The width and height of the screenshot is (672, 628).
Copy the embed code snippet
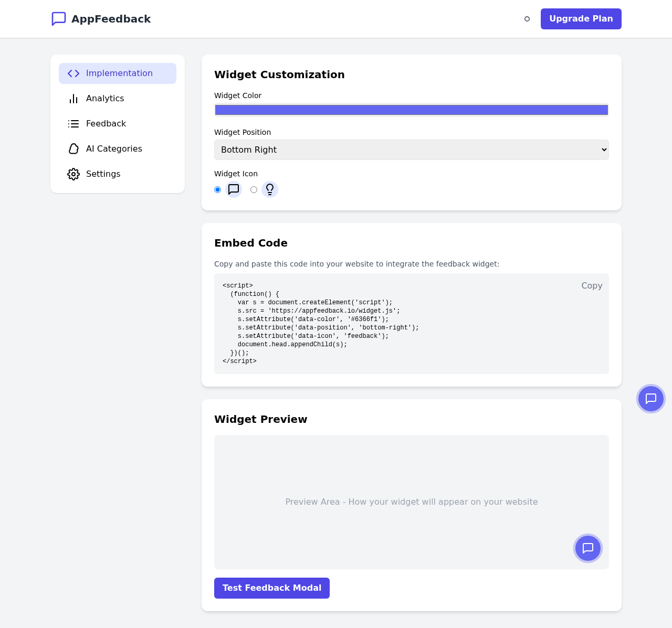(592, 286)
